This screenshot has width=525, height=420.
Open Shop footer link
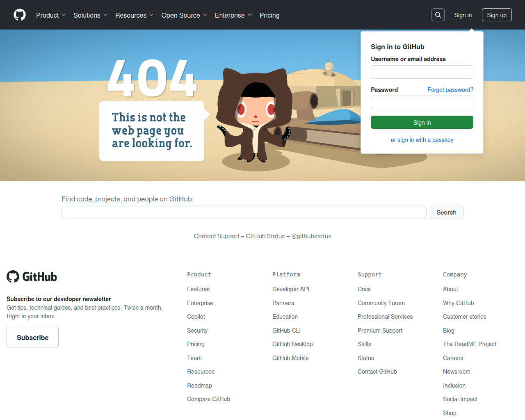click(x=450, y=413)
